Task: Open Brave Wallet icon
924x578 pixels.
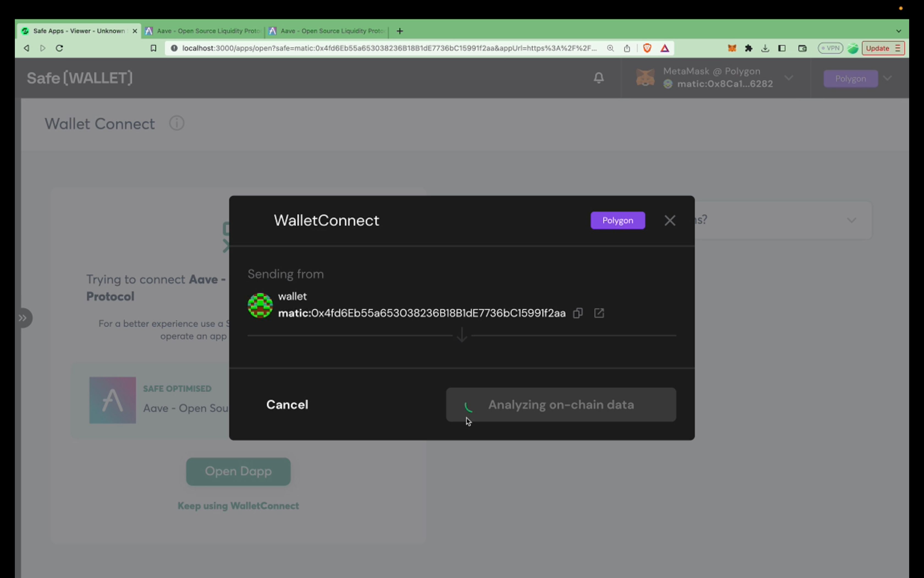Action: pyautogui.click(x=802, y=48)
